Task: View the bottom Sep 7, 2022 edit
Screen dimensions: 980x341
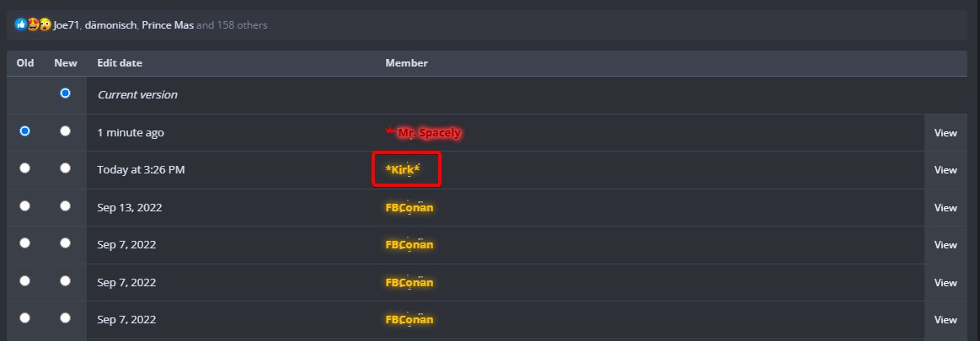Action: (945, 320)
